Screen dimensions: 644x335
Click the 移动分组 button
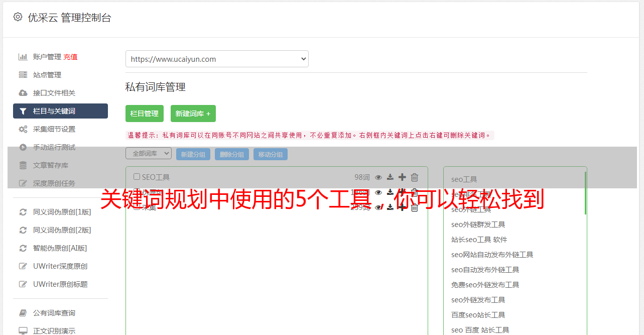point(271,154)
